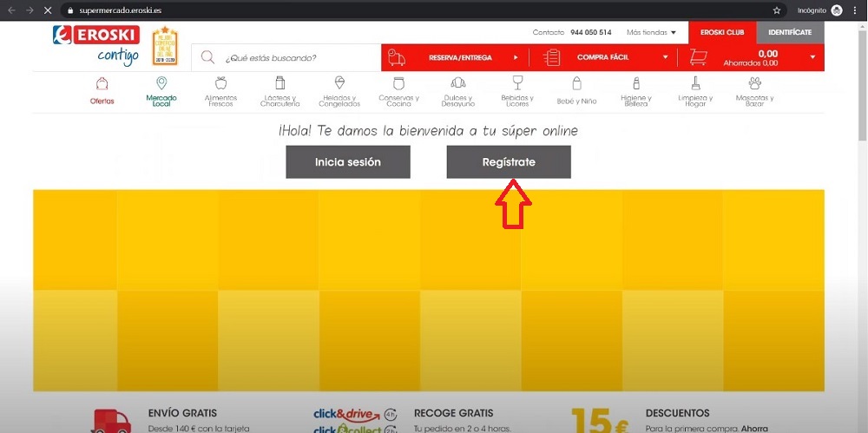This screenshot has height=433, width=868.
Task: Switch to the Eroski Club tab
Action: coord(722,32)
